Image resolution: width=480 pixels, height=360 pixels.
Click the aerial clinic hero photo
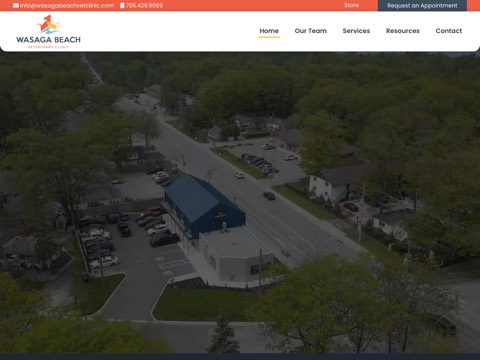coord(240,203)
